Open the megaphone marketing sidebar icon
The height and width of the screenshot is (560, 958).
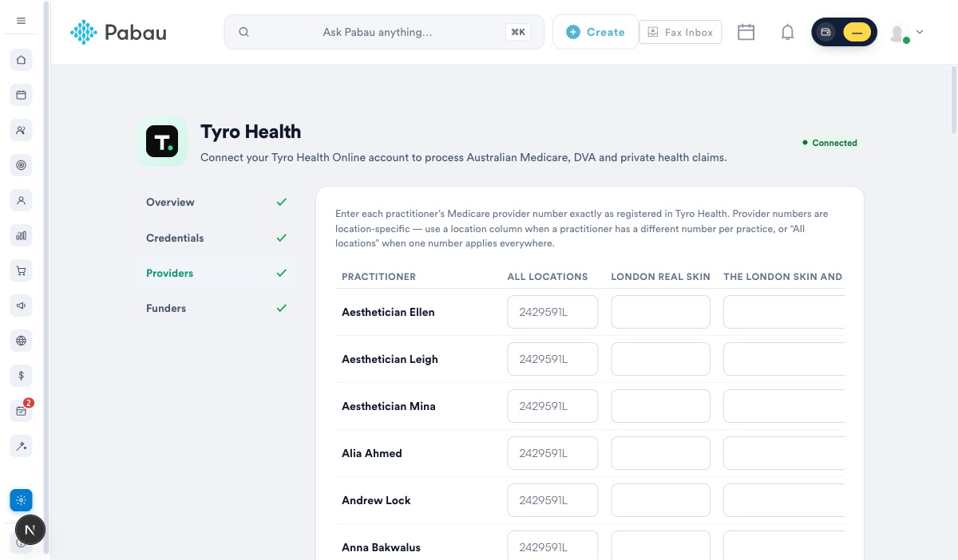coord(22,306)
